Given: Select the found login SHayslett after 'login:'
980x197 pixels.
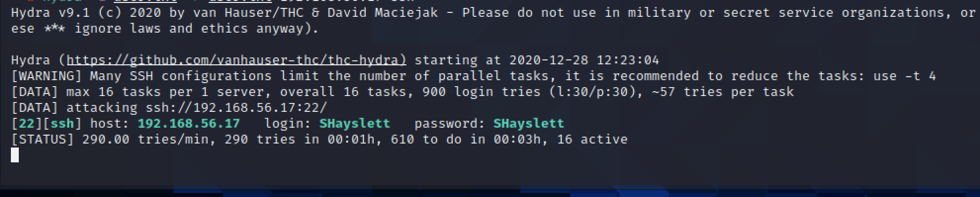Looking at the screenshot, I should (355, 124).
